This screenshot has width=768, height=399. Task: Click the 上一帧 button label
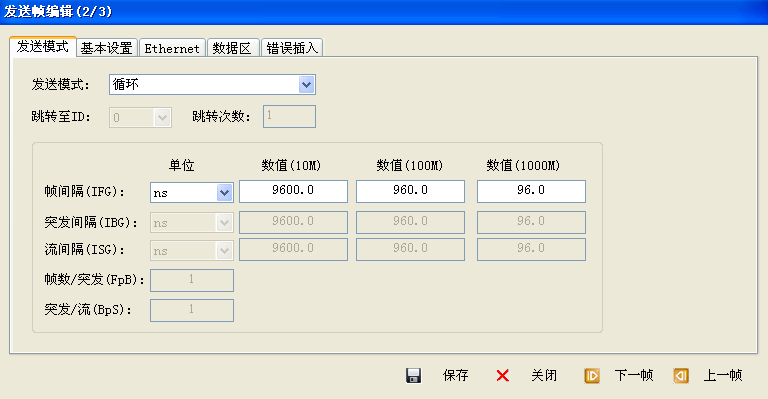(723, 376)
